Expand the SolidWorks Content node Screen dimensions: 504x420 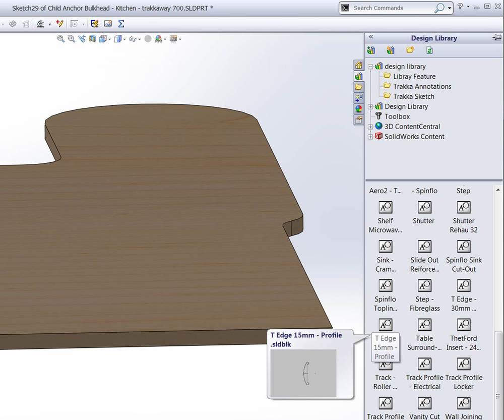point(370,137)
